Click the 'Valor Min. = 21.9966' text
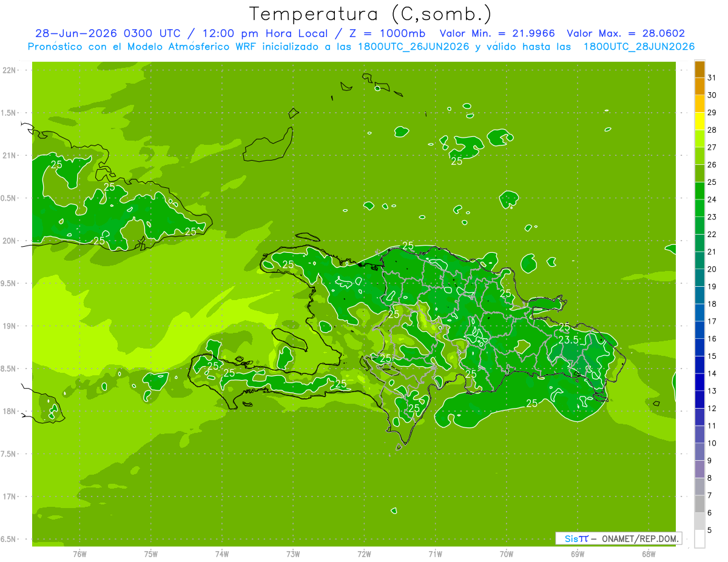This screenshot has width=728, height=562. [x=497, y=33]
